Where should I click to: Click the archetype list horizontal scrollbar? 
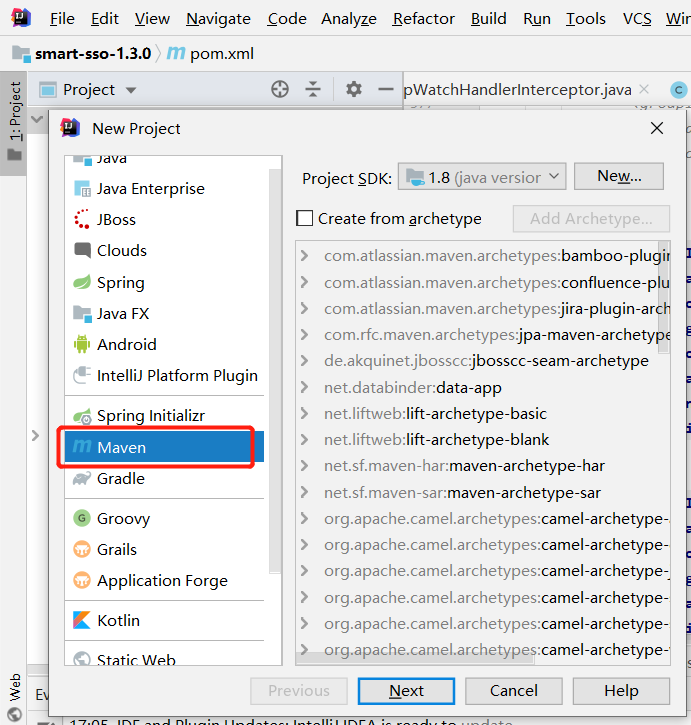tap(415, 659)
